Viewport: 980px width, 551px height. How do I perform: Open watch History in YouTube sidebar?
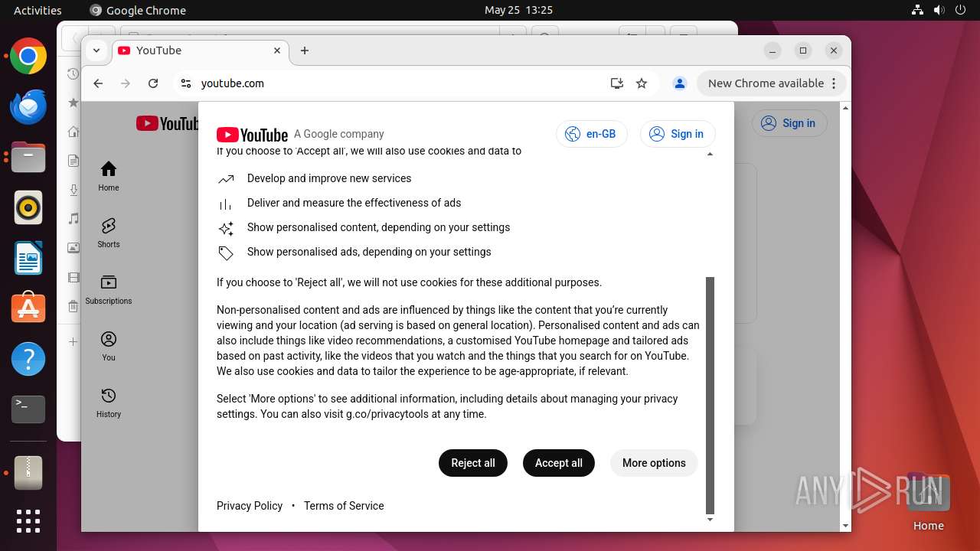click(109, 403)
